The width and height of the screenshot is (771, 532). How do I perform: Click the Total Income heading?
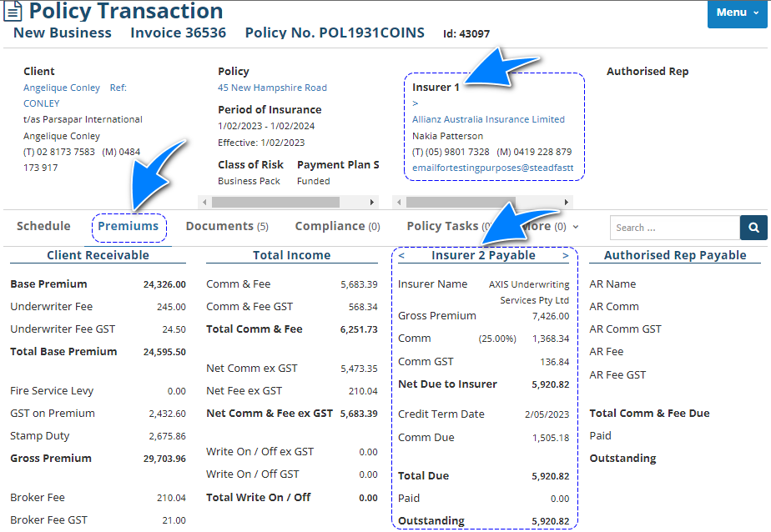(291, 255)
